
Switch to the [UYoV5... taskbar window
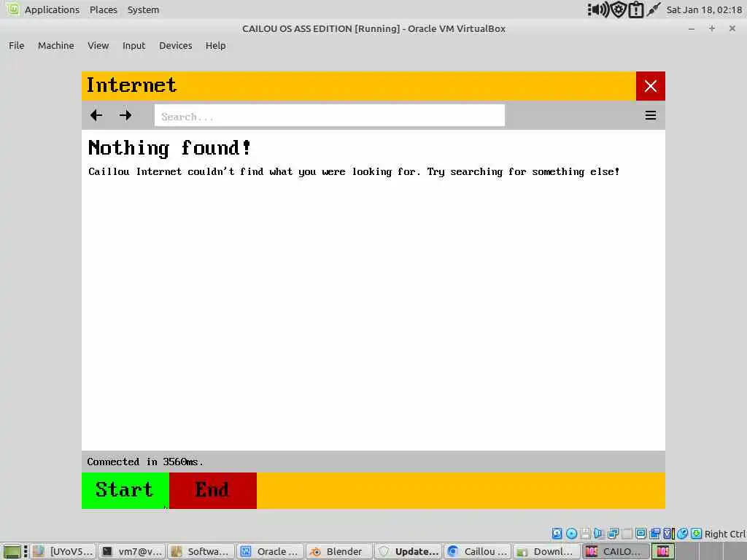(64, 551)
